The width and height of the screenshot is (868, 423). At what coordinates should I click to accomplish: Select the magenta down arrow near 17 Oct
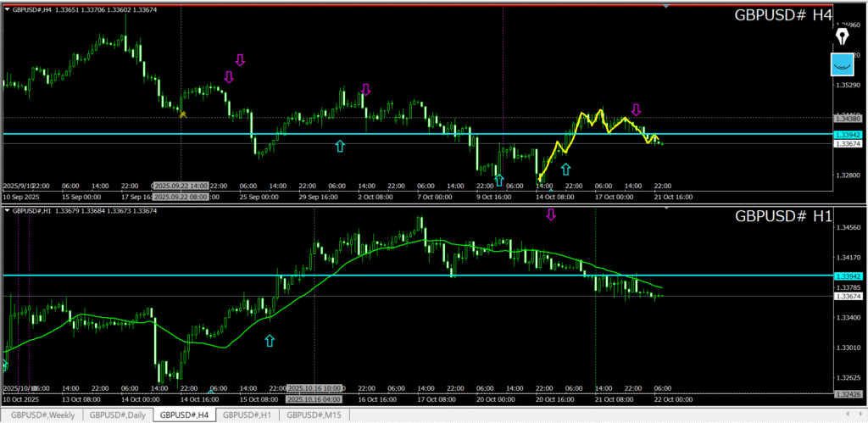pyautogui.click(x=637, y=109)
